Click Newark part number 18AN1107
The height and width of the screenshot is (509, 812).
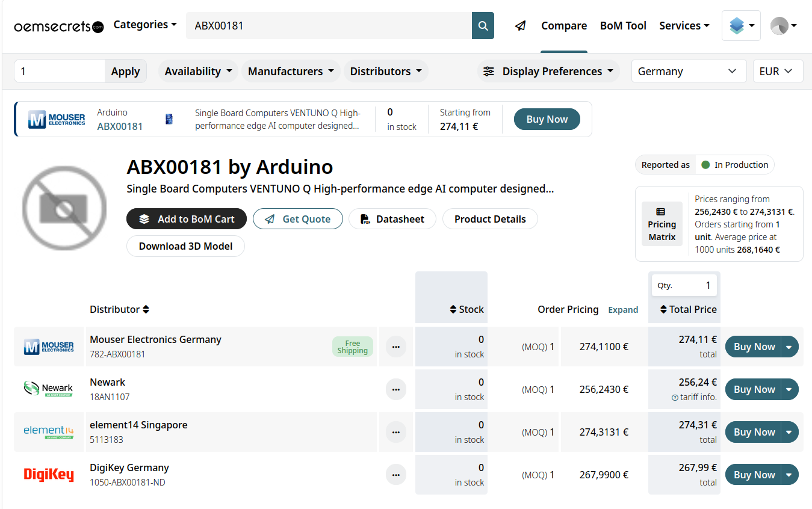110,397
